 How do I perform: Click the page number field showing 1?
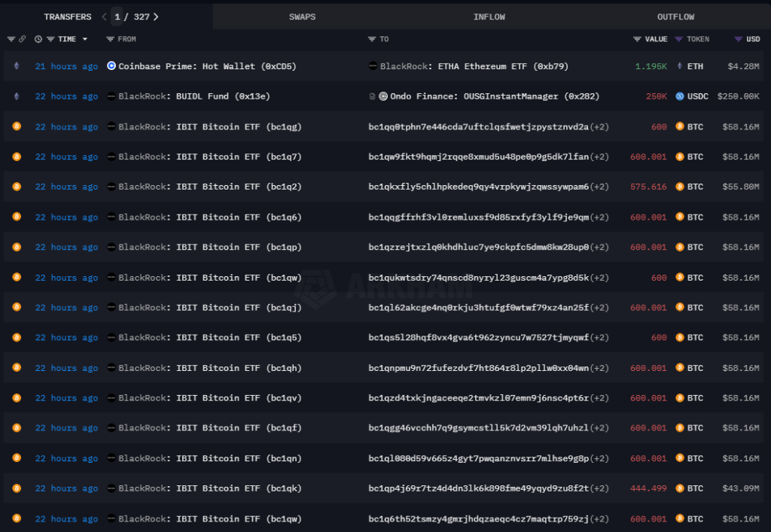pyautogui.click(x=117, y=17)
